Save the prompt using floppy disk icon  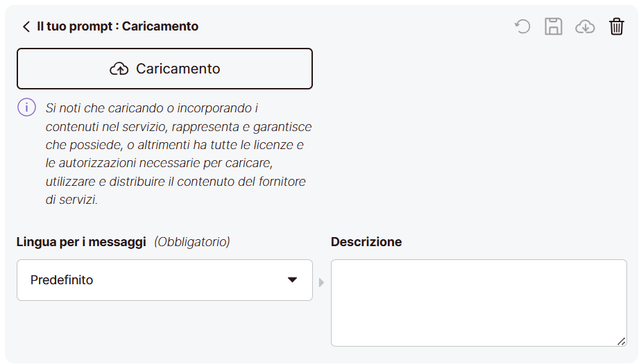coord(554,27)
